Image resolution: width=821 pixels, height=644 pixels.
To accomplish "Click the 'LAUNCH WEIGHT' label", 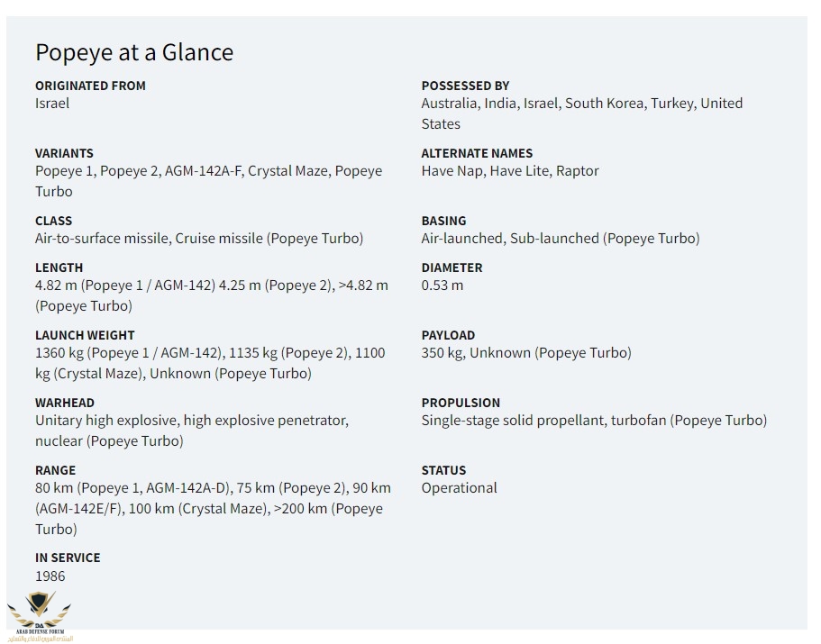I will point(85,335).
